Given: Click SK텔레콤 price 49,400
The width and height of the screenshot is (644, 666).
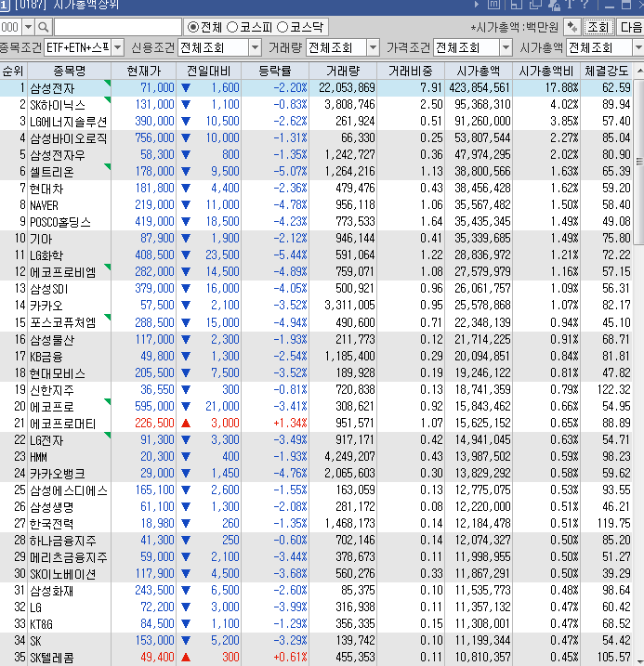Looking at the screenshot, I should tap(157, 657).
